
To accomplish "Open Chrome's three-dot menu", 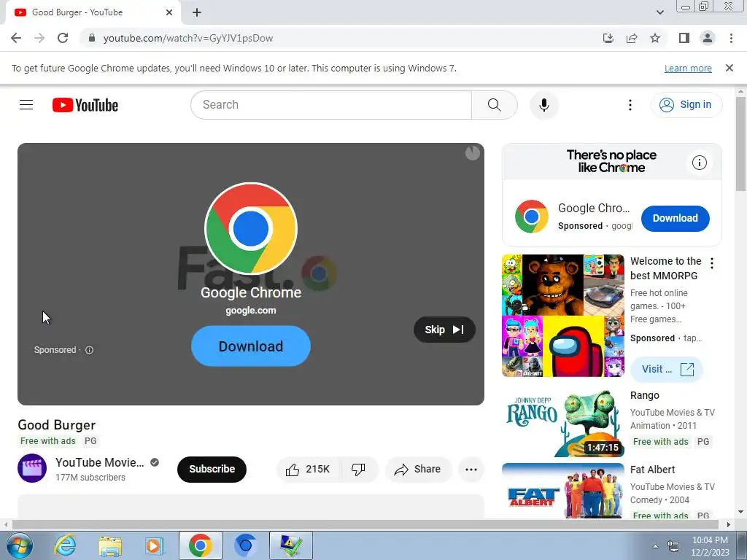I will (731, 38).
